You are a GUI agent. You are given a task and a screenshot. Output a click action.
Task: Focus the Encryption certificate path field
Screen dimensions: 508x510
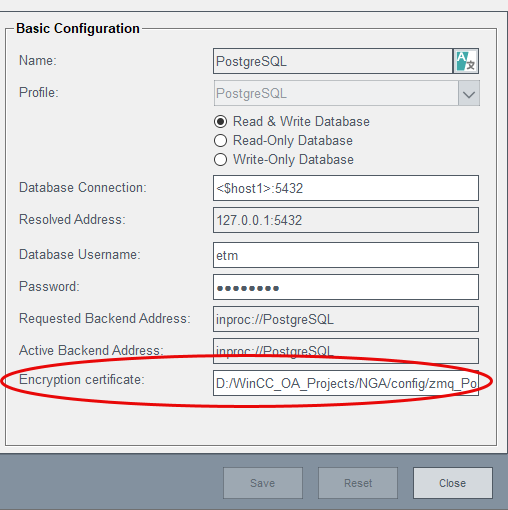pyautogui.click(x=346, y=383)
